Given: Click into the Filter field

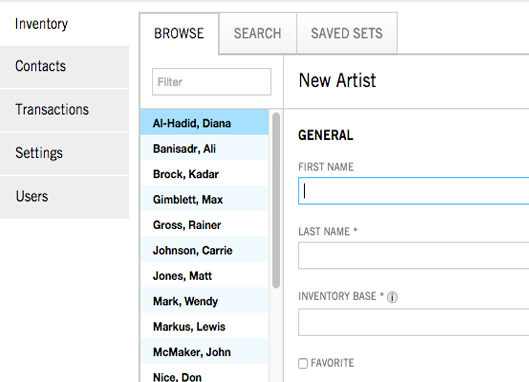Looking at the screenshot, I should [x=212, y=82].
